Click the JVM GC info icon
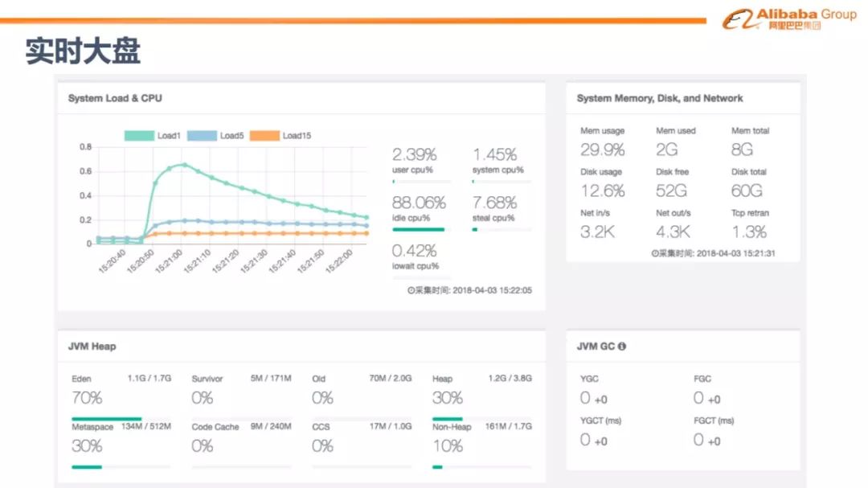Image resolution: width=868 pixels, height=488 pixels. point(622,347)
